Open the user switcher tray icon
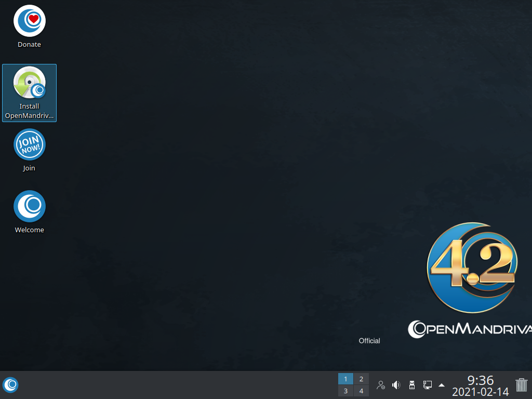Viewport: 532px width, 399px height. (381, 385)
